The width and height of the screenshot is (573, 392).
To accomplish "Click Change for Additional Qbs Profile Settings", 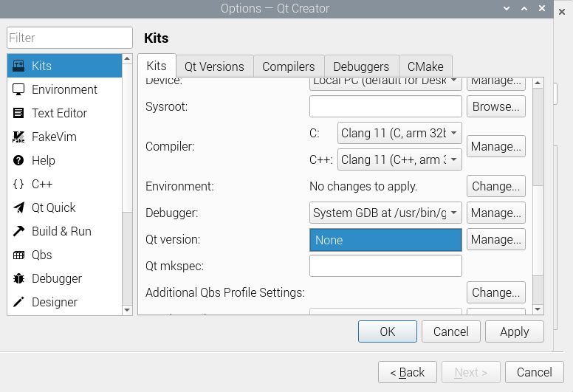I will pyautogui.click(x=496, y=292).
